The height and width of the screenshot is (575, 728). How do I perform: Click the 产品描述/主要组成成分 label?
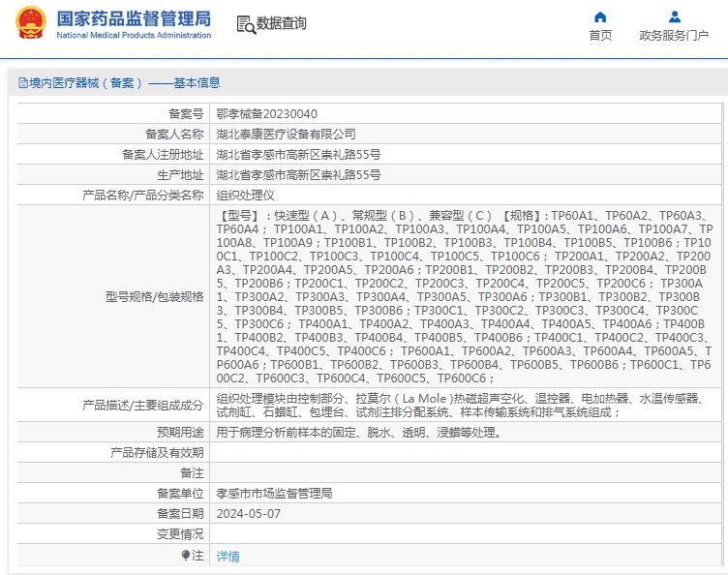coord(143,406)
